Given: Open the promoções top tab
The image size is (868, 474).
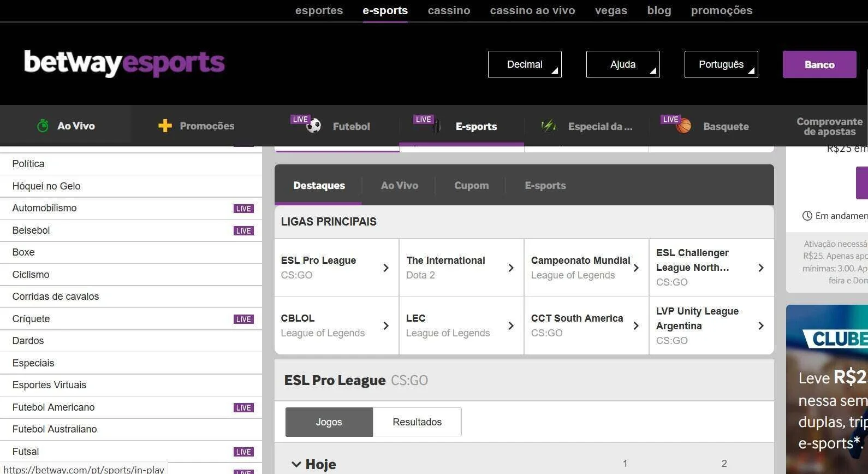Looking at the screenshot, I should [722, 10].
